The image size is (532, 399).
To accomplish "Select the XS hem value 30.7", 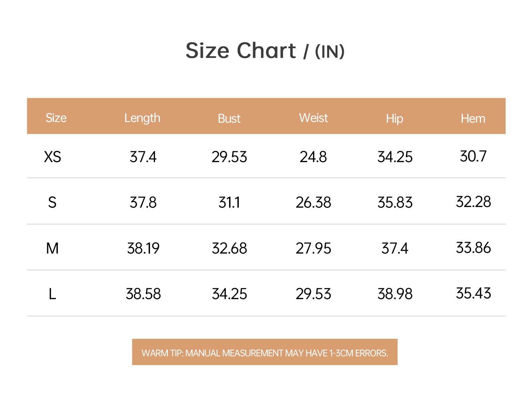I will (473, 156).
